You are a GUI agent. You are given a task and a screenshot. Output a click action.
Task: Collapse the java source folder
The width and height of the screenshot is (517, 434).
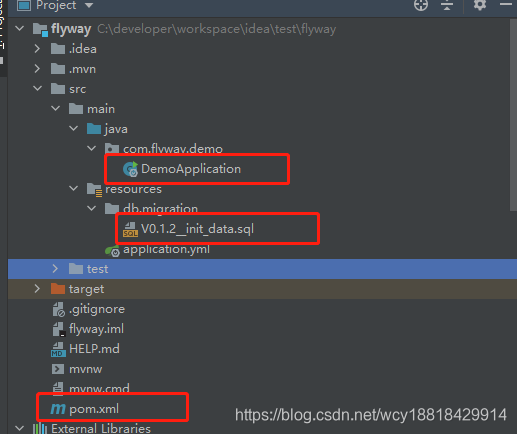point(73,128)
